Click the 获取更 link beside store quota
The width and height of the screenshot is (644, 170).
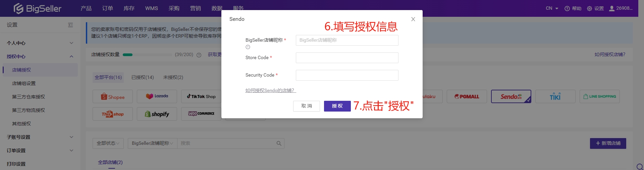point(214,54)
